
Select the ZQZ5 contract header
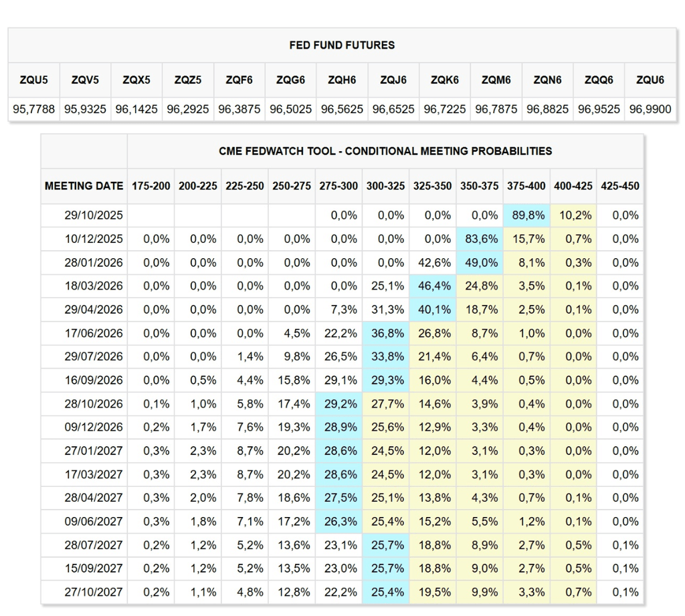[x=188, y=80]
